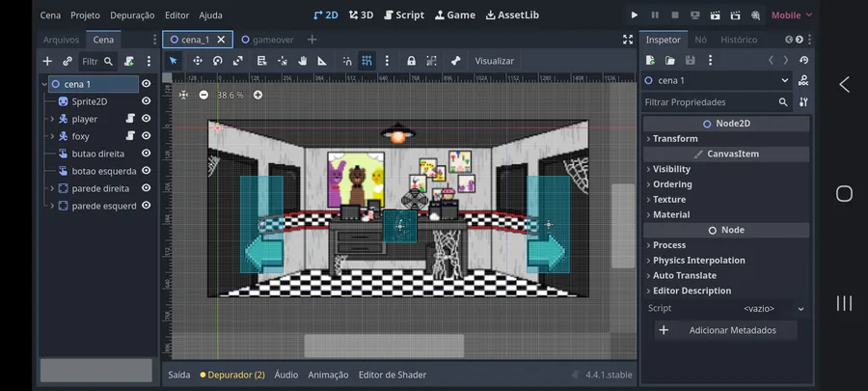Select the arrow Select Mode tool
This screenshot has width=868, height=391.
[x=174, y=61]
